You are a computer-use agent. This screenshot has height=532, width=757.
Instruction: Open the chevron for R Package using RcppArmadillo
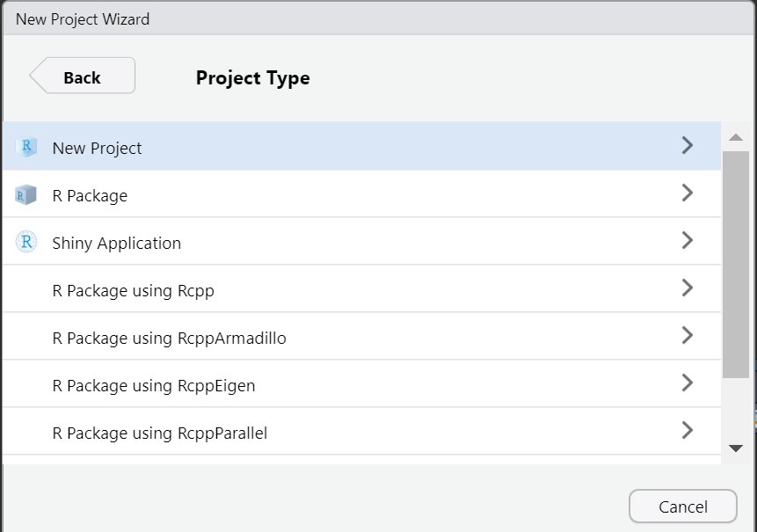coord(688,336)
